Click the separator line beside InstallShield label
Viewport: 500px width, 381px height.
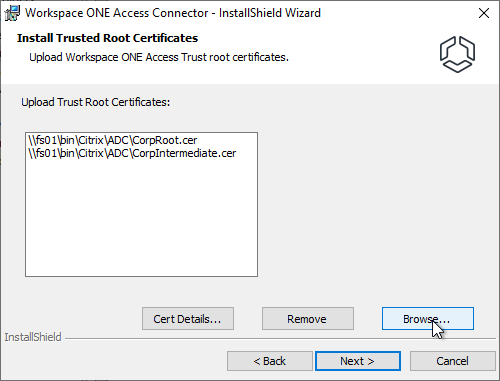click(281, 339)
